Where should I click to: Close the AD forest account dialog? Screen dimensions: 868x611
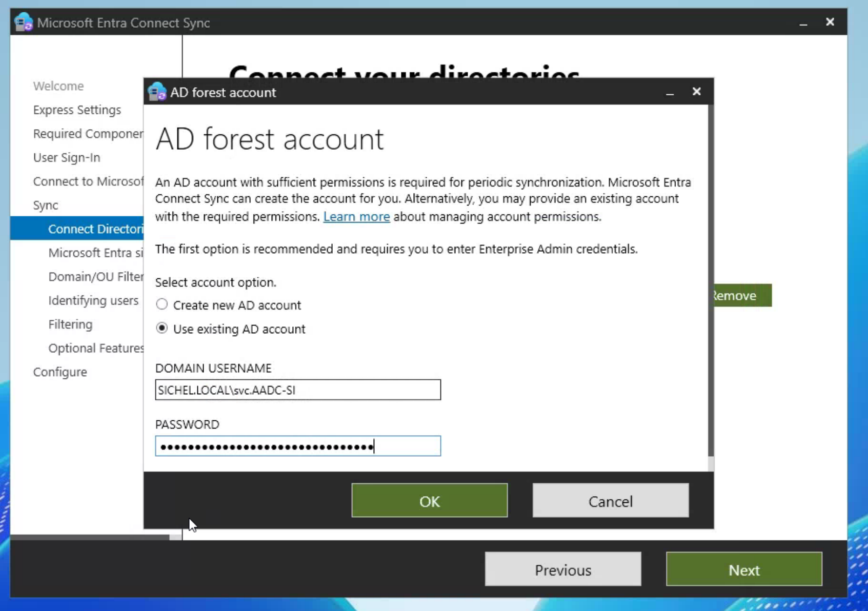696,92
